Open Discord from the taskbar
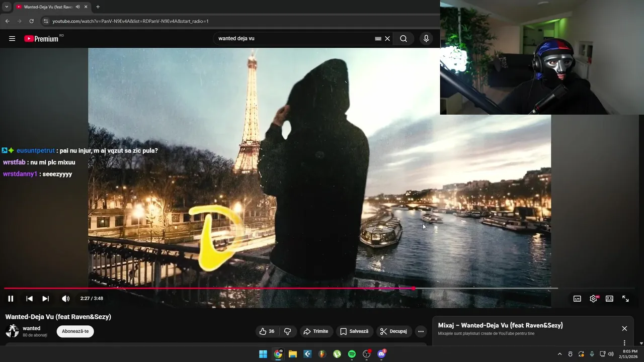Viewport: 644px width, 362px height. 381,354
